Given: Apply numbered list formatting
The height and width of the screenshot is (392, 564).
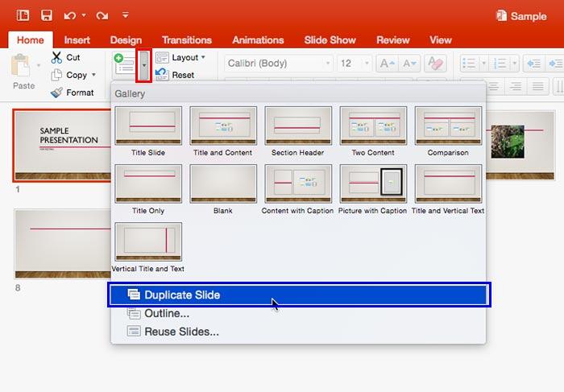Looking at the screenshot, I should [500, 64].
